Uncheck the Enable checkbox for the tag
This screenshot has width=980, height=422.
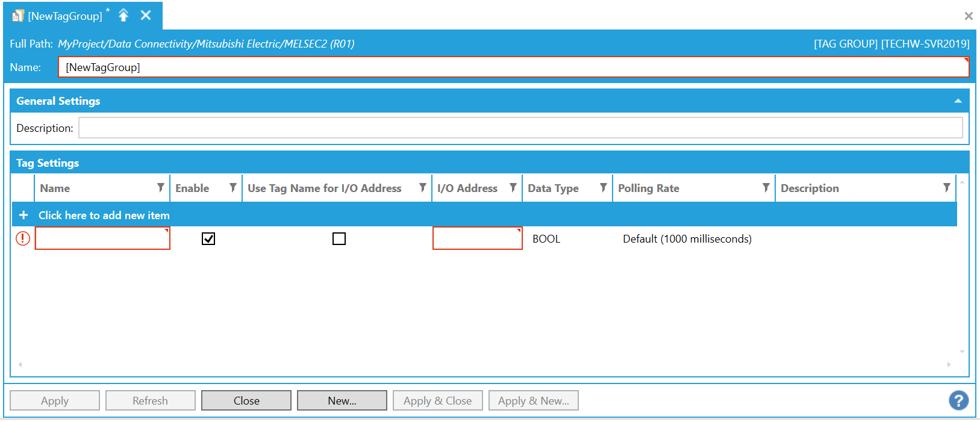pyautogui.click(x=208, y=239)
